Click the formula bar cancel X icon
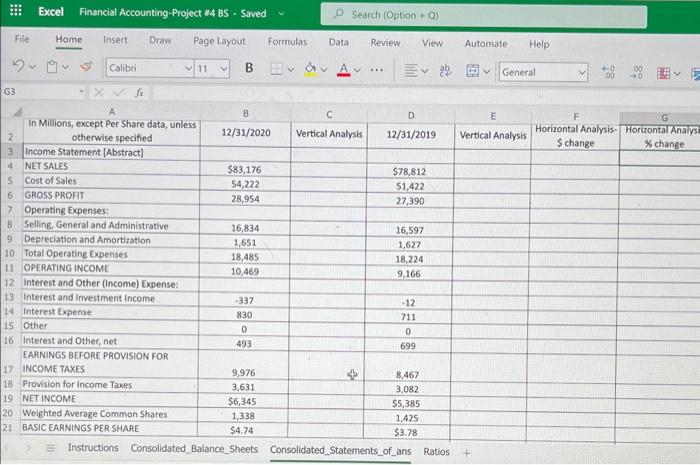 pyautogui.click(x=99, y=92)
